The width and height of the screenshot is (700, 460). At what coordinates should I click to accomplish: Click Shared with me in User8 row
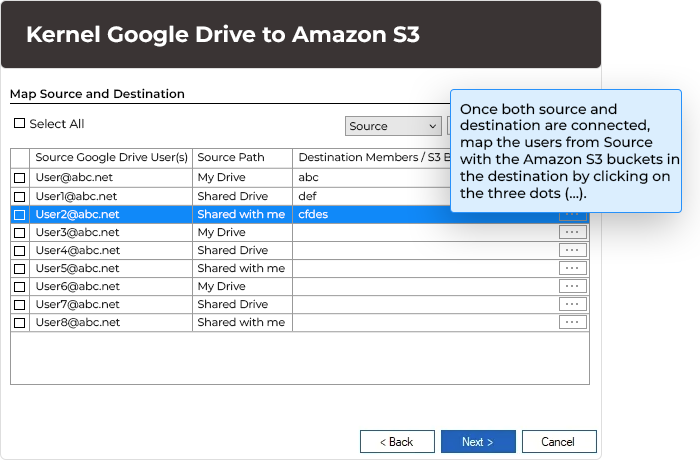[x=241, y=322]
